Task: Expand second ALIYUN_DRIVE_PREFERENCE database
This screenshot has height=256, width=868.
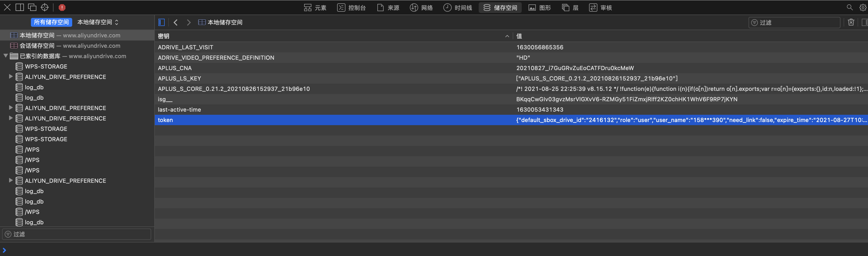Action: click(x=11, y=108)
